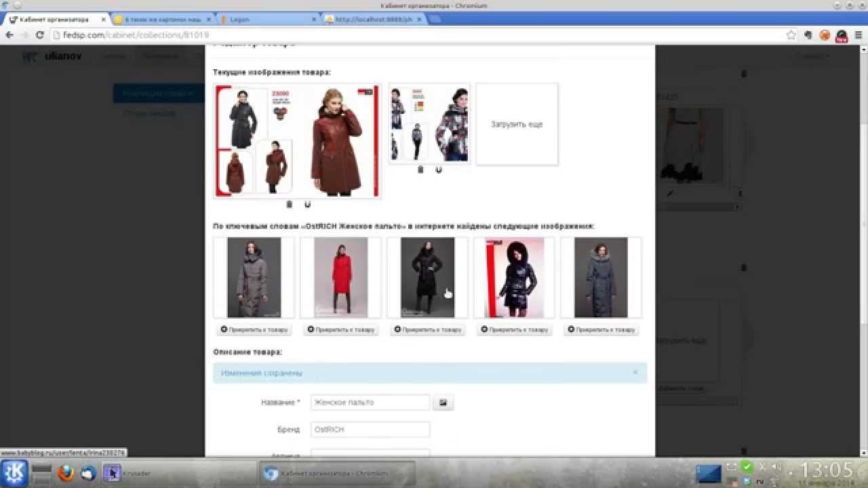Attach the fur-hood glossy jacket image to product
Screen dimensions: 868x488
[x=515, y=330]
